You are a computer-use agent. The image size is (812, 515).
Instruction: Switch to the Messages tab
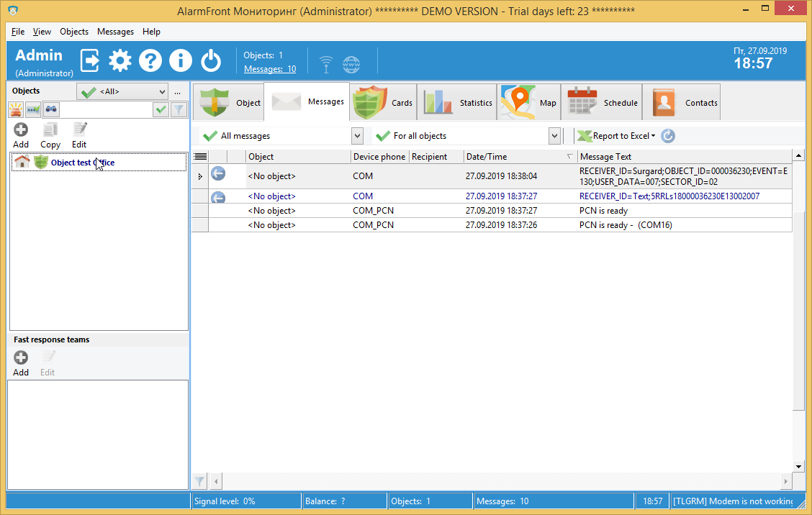tap(307, 101)
